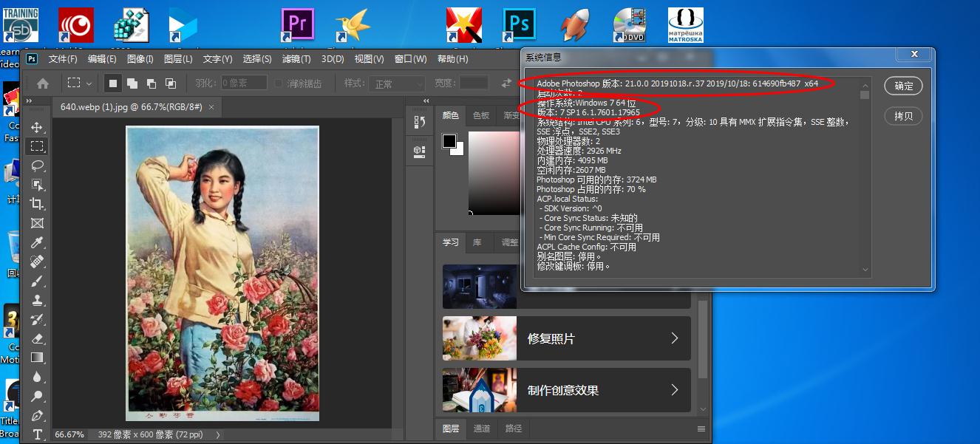
Task: Select the Object Selection tool
Action: [x=37, y=185]
